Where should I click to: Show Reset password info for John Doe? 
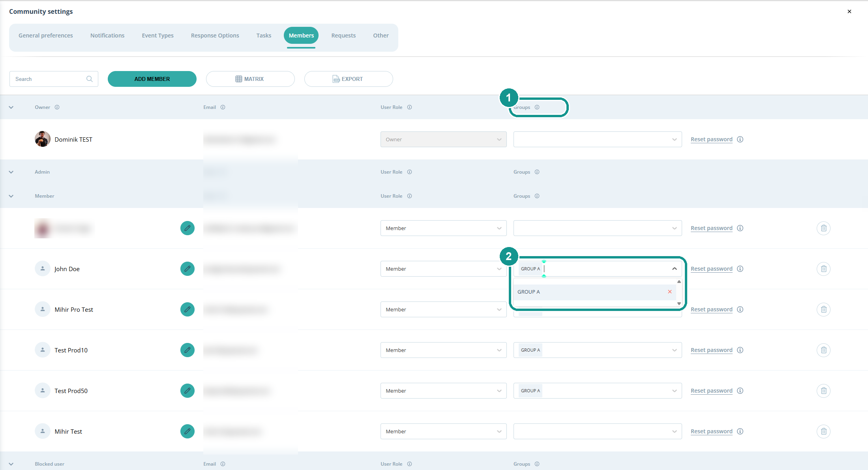tap(740, 269)
